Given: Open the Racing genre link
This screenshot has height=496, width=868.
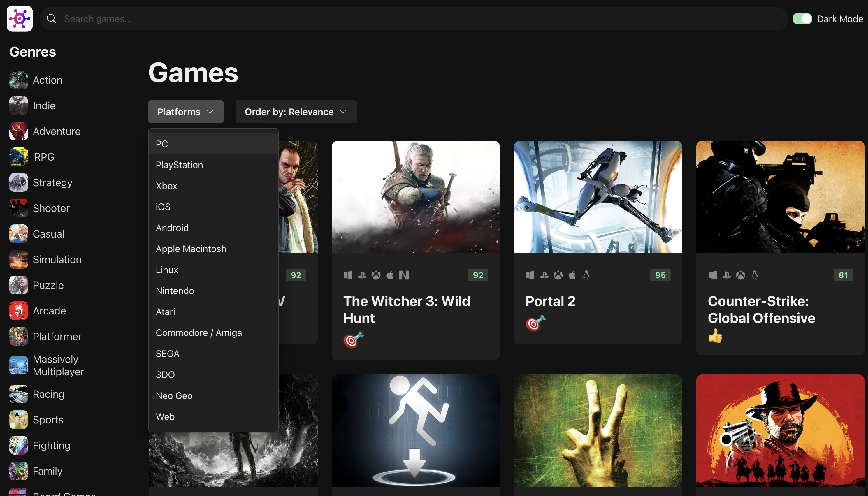Looking at the screenshot, I should click(x=48, y=394).
